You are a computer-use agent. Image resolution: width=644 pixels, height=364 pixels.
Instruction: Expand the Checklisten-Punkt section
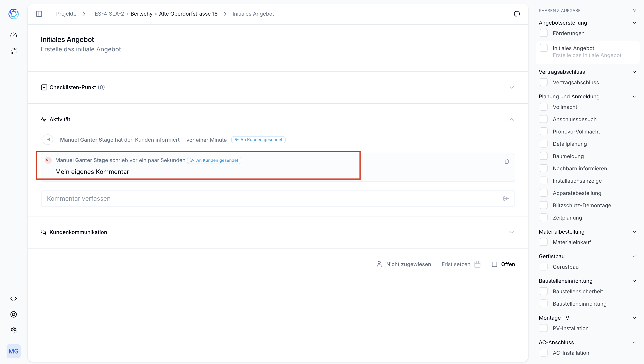point(511,87)
